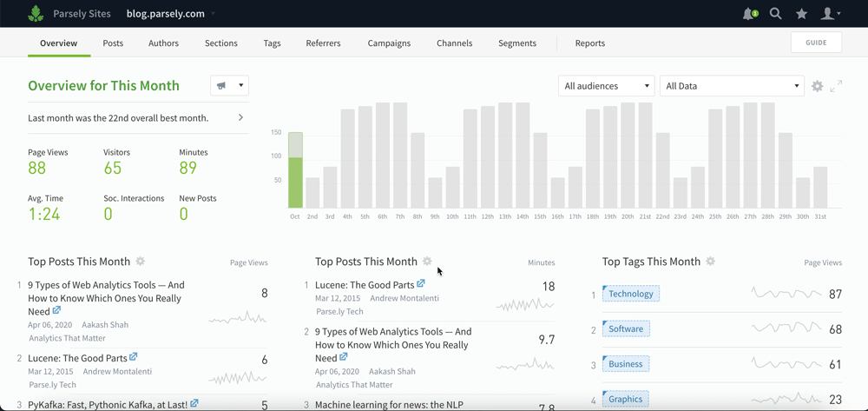This screenshot has width=868, height=411.
Task: Open Machine learning for news post
Action: click(389, 404)
